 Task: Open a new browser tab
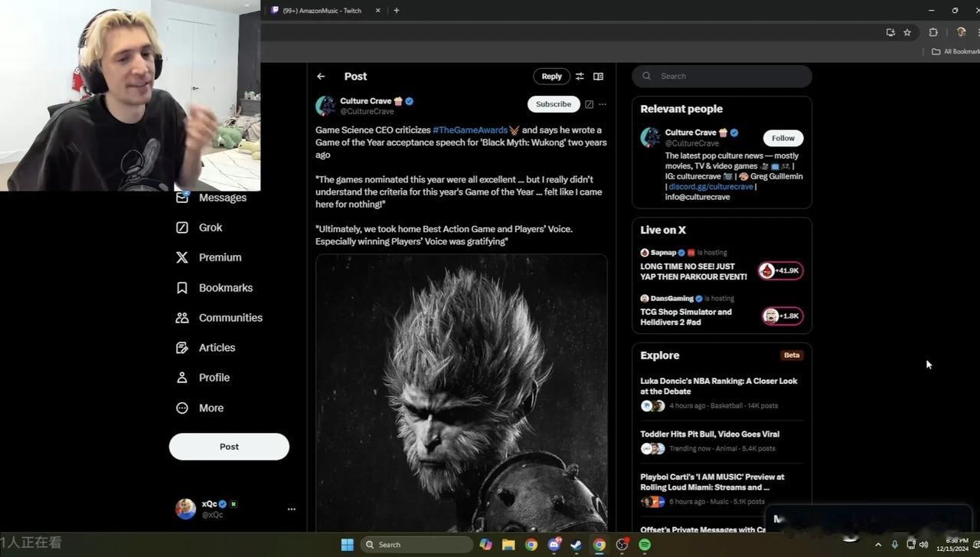click(396, 11)
